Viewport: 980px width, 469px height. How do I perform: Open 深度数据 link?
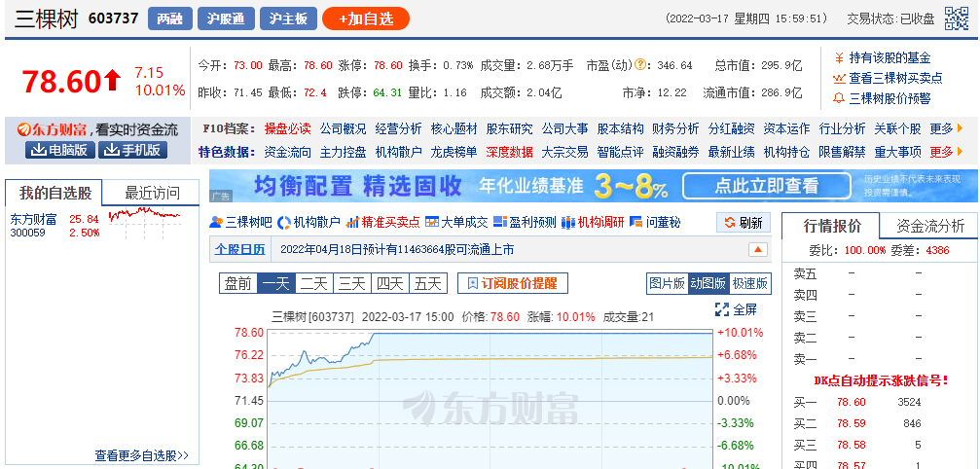tap(509, 152)
